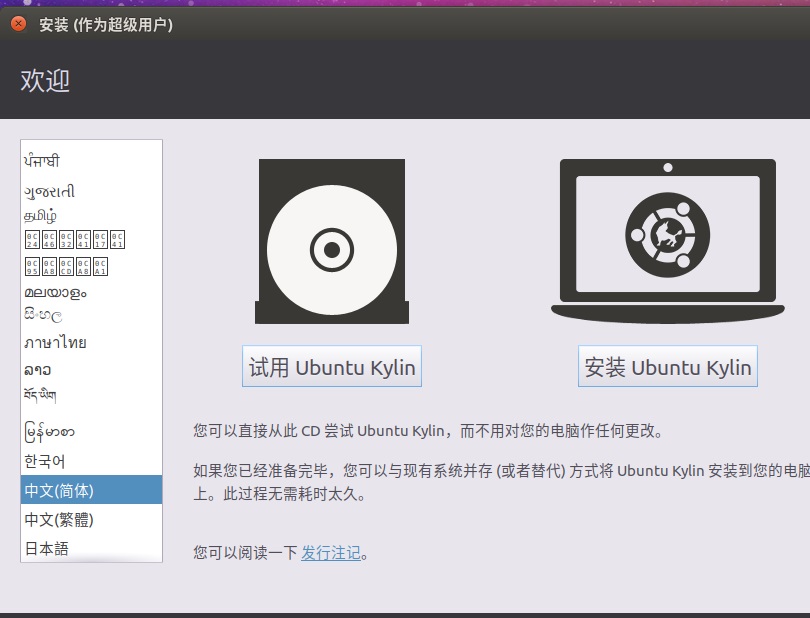Select မြန်မာစာ (Burmese) language
Image resolution: width=810 pixels, height=618 pixels.
pyautogui.click(x=49, y=432)
